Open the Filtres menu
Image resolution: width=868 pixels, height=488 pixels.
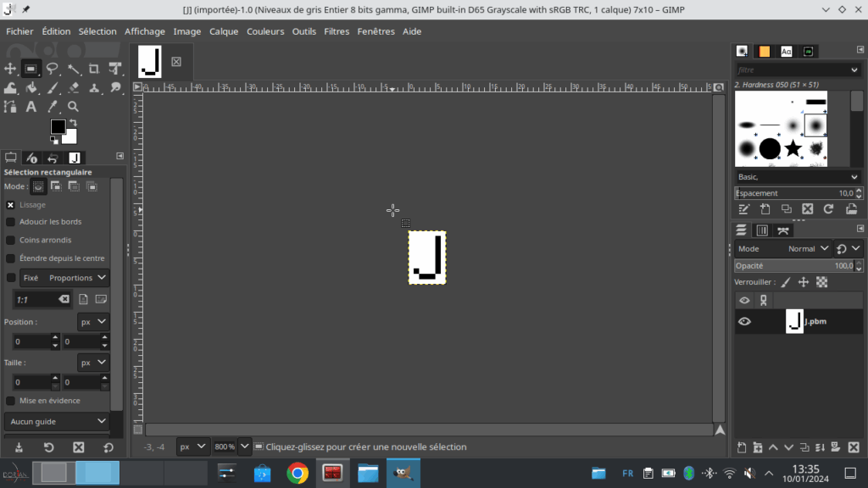pos(336,31)
